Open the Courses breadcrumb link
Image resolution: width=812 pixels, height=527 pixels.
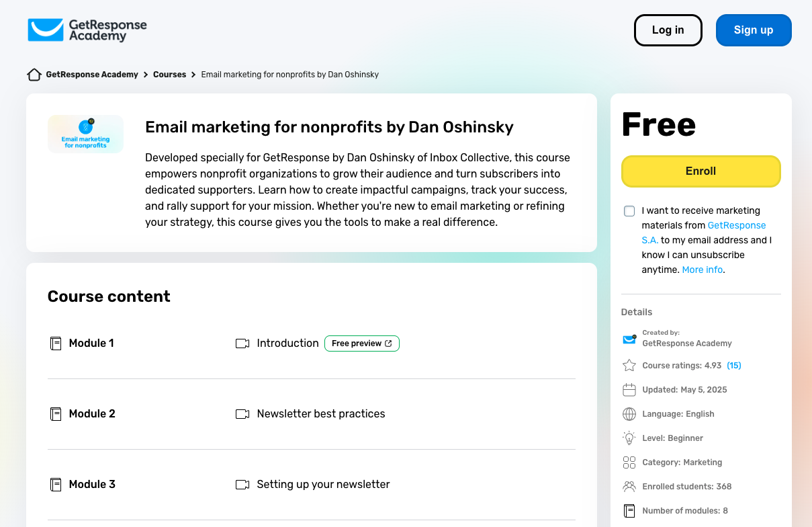click(x=169, y=75)
